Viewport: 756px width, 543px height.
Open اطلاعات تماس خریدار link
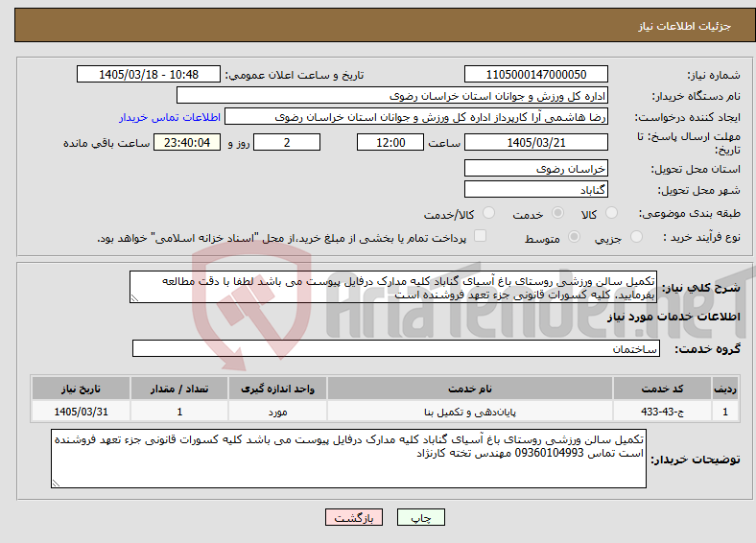(x=170, y=117)
